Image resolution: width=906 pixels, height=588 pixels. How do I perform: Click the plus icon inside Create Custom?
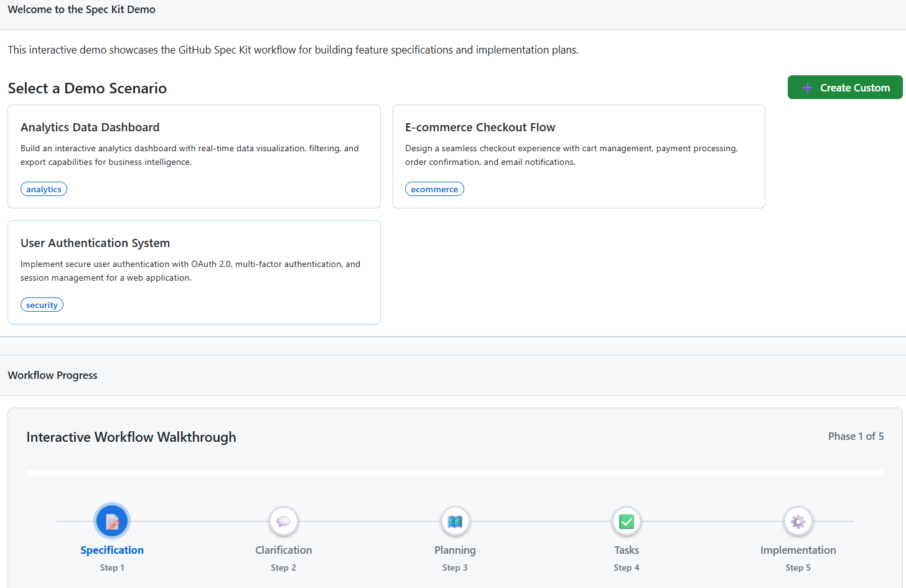[x=808, y=87]
